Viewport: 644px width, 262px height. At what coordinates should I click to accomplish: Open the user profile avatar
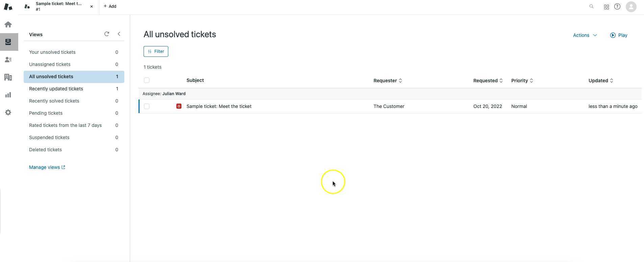pyautogui.click(x=631, y=7)
